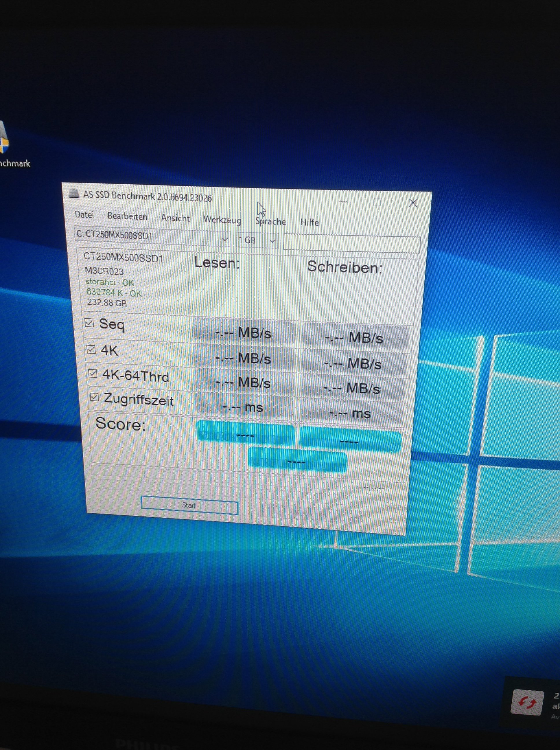
Task: Uncheck the Seq test checkbox
Action: [x=89, y=322]
